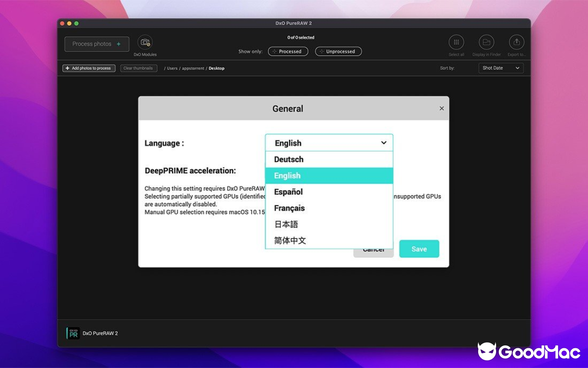This screenshot has height=368, width=588.
Task: Click the GoodMac logo watermark
Action: pyautogui.click(x=528, y=352)
